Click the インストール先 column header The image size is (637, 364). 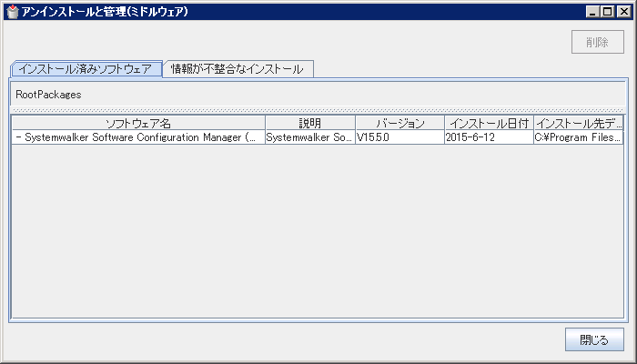pos(579,123)
